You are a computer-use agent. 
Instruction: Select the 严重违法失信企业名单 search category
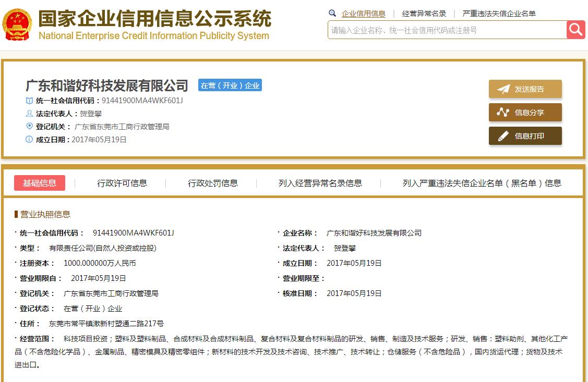pyautogui.click(x=499, y=14)
